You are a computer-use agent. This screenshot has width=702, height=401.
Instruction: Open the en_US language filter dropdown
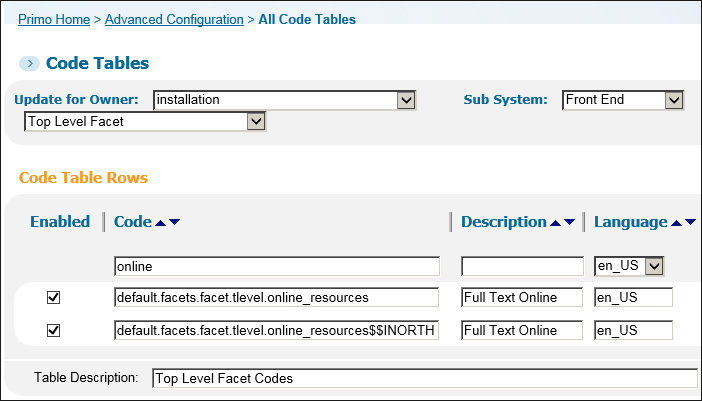[629, 266]
